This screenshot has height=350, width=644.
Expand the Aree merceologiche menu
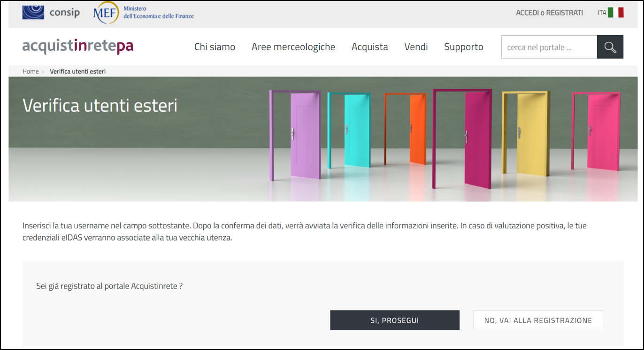[x=293, y=47]
